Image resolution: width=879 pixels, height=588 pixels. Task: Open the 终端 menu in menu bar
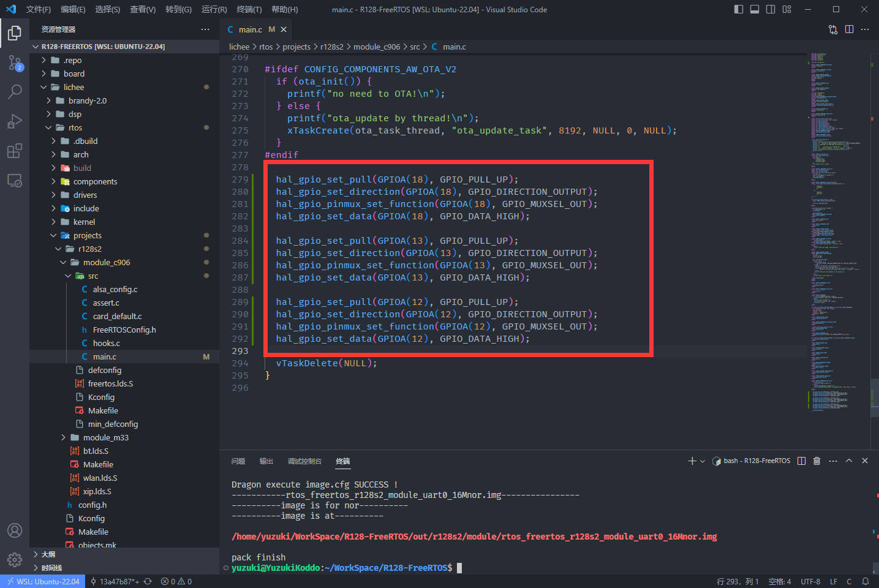click(249, 9)
